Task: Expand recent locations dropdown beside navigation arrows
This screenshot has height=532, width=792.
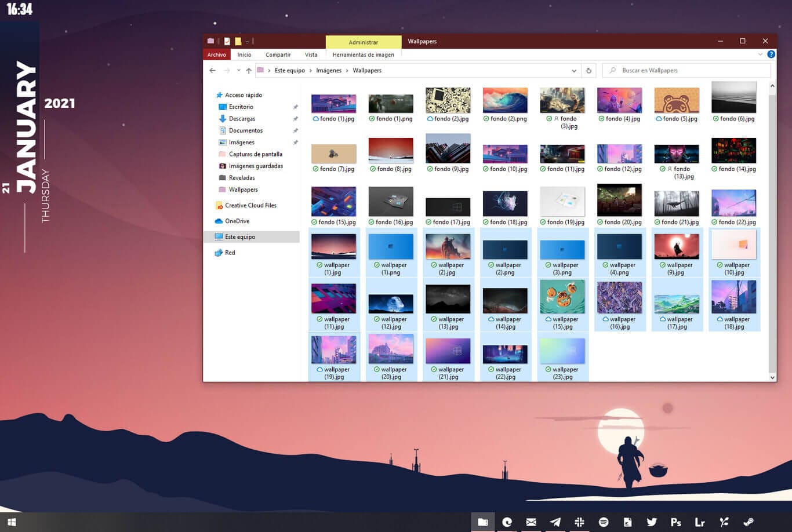Action: [x=238, y=70]
